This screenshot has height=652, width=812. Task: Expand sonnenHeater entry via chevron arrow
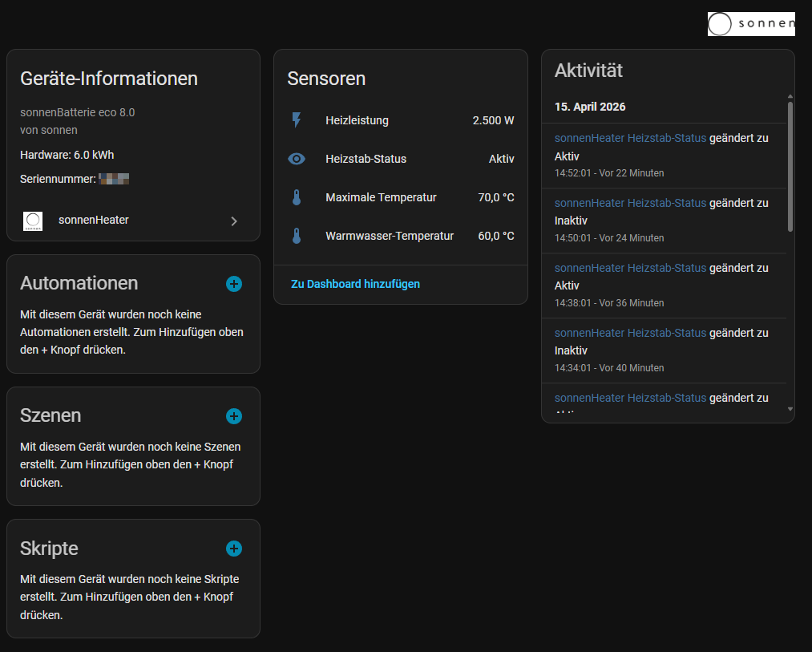[x=234, y=221]
